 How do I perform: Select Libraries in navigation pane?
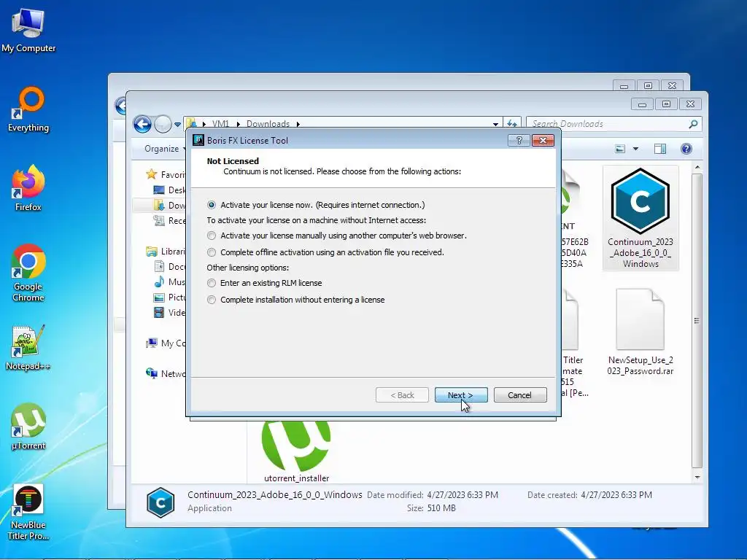click(166, 251)
